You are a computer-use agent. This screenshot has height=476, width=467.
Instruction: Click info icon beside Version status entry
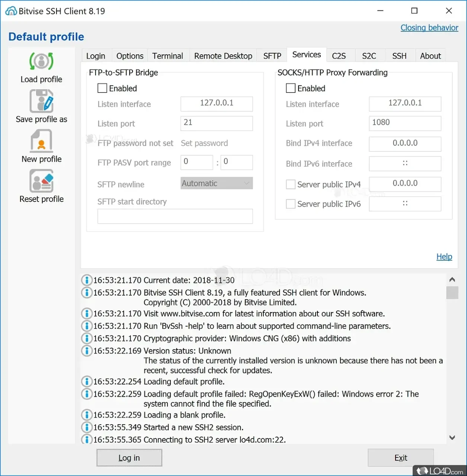click(x=86, y=351)
